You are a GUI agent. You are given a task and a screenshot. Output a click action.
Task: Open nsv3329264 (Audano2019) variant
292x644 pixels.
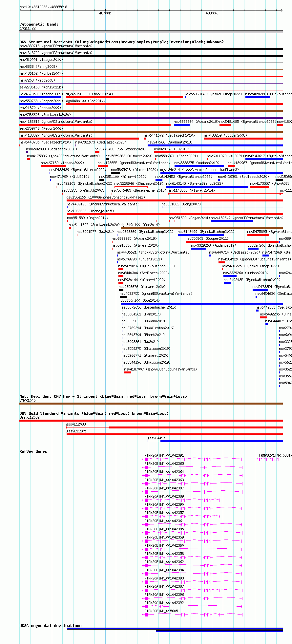[196, 122]
